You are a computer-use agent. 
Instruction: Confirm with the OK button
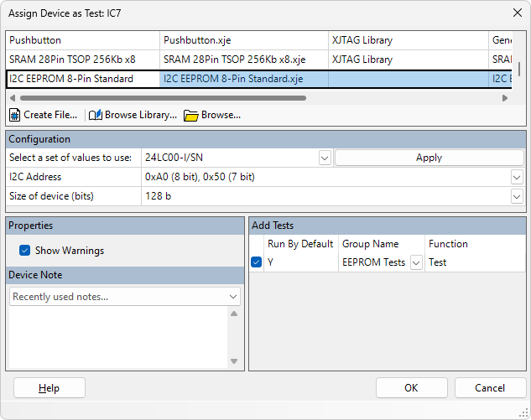(x=411, y=388)
